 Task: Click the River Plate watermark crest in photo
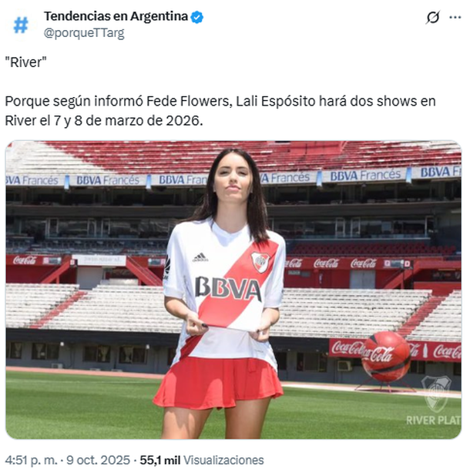click(437, 393)
